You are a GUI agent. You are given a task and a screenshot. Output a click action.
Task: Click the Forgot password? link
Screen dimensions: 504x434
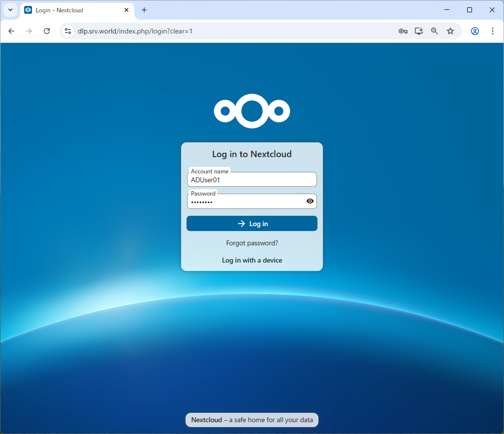[x=252, y=243]
